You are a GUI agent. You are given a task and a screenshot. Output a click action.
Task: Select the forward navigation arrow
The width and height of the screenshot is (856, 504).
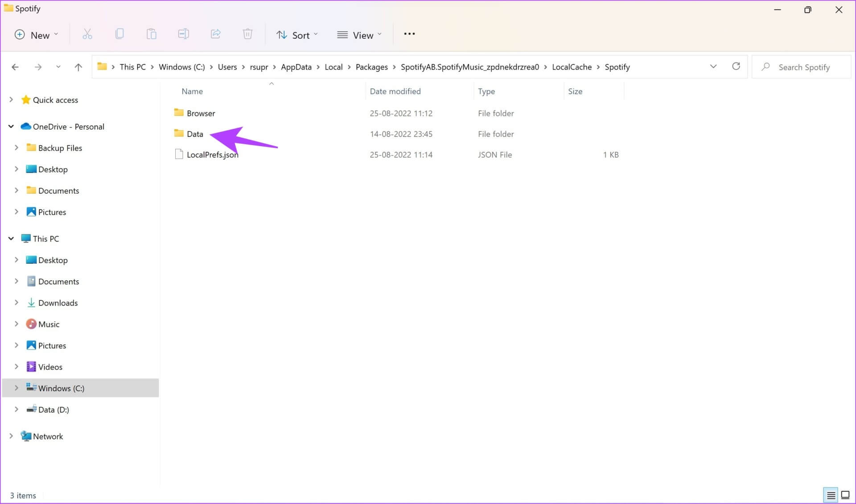[x=37, y=66]
